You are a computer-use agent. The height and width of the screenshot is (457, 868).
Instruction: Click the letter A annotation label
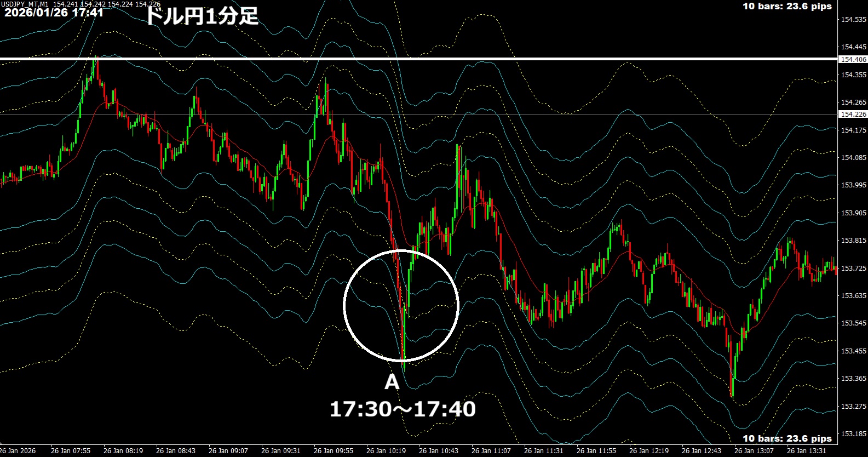[392, 382]
